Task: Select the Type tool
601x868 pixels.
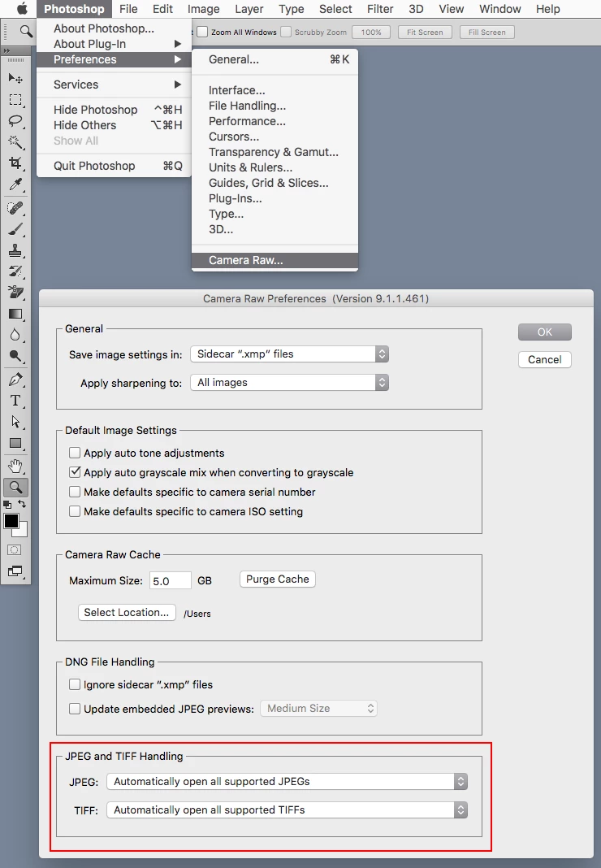Action: pyautogui.click(x=15, y=400)
